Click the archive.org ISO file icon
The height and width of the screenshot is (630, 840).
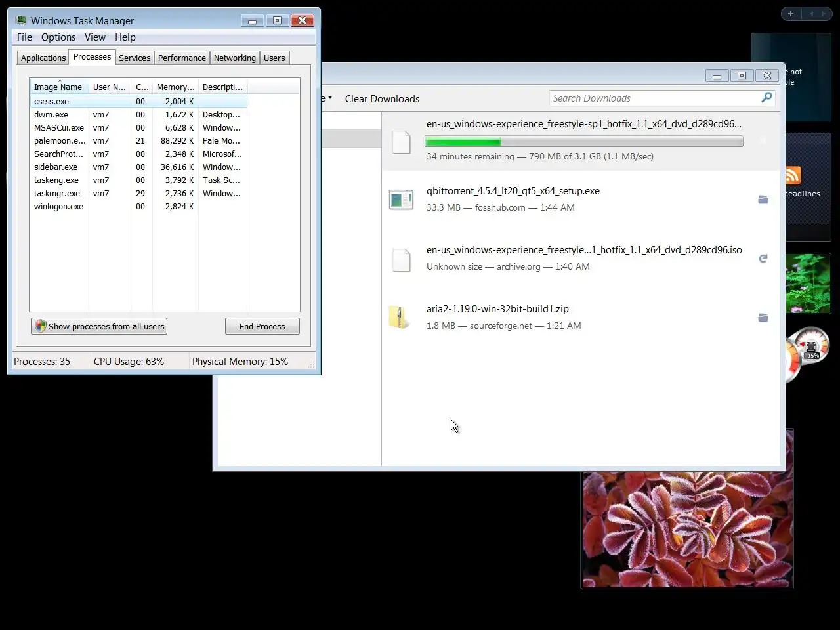(401, 260)
